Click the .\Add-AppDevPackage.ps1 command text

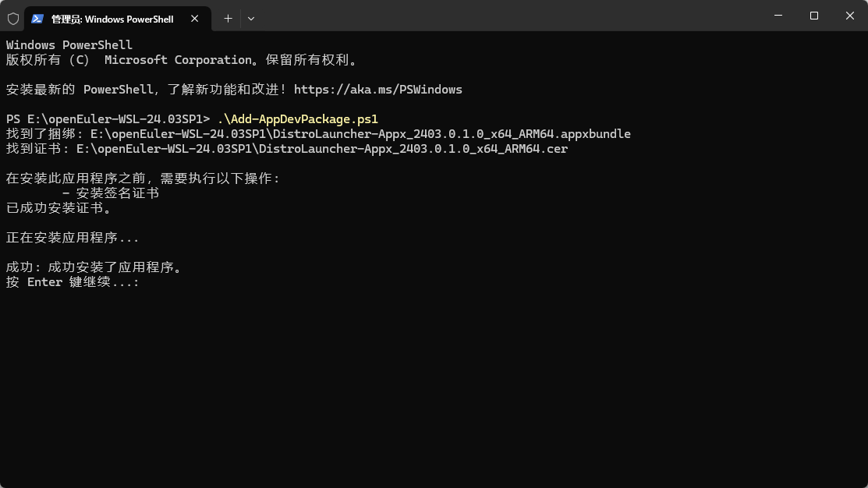point(298,119)
